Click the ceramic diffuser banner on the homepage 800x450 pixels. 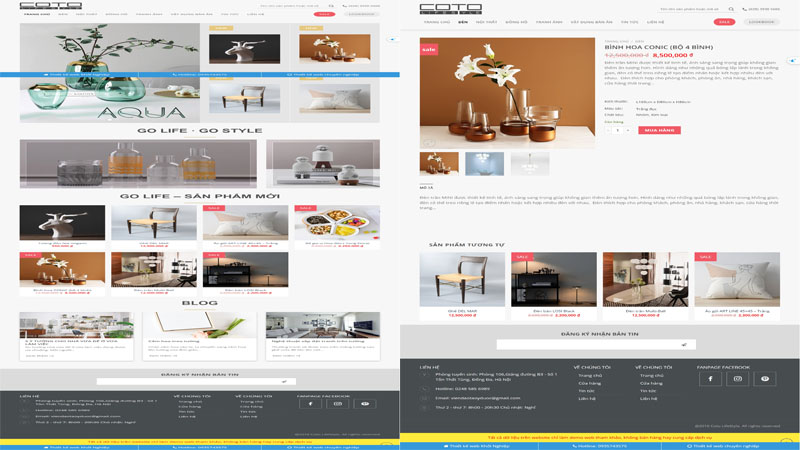[x=323, y=164]
